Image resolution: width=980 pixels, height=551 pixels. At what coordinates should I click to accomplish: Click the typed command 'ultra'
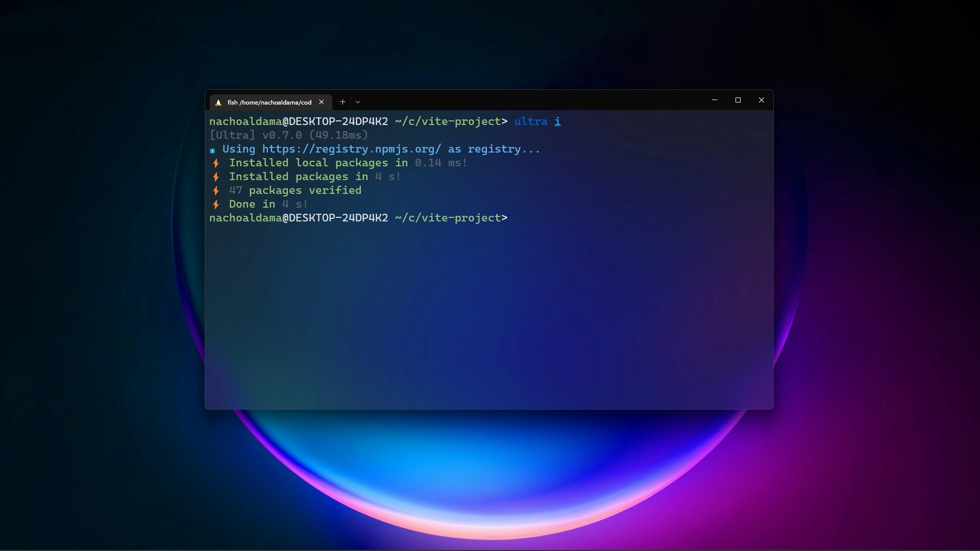531,121
